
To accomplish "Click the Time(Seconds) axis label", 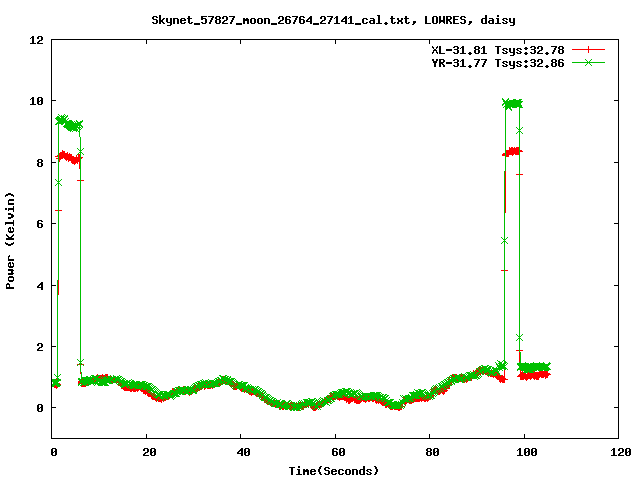I will point(333,471).
